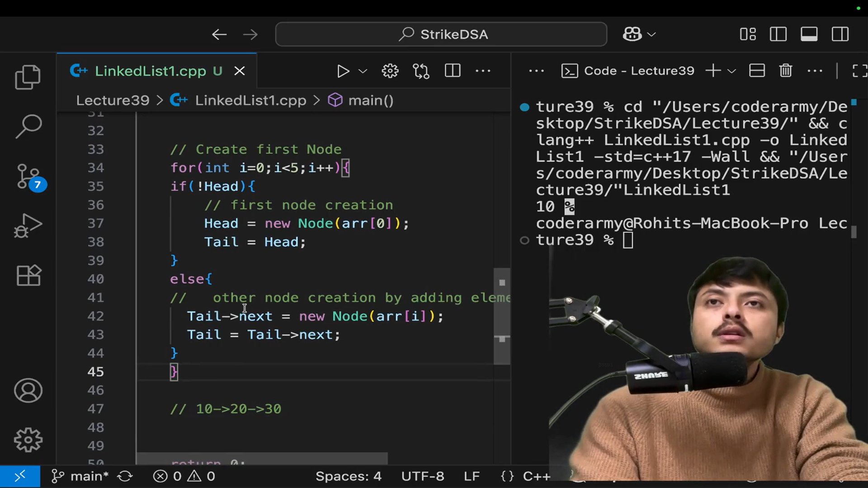This screenshot has width=868, height=488.
Task: Toggle the bottom panel visibility
Action: (x=809, y=34)
